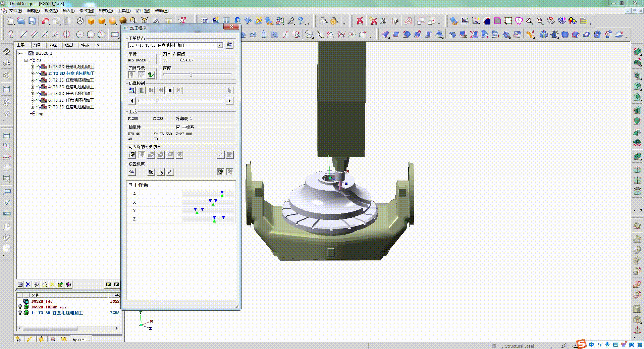Expand job 6: T3 3D 任意毛坯粗加工

tap(32, 100)
